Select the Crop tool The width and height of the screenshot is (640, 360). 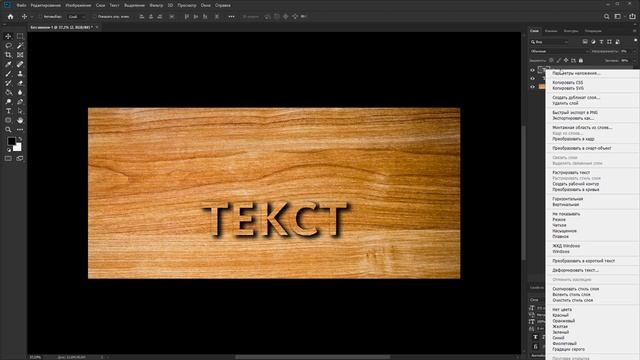[8, 55]
